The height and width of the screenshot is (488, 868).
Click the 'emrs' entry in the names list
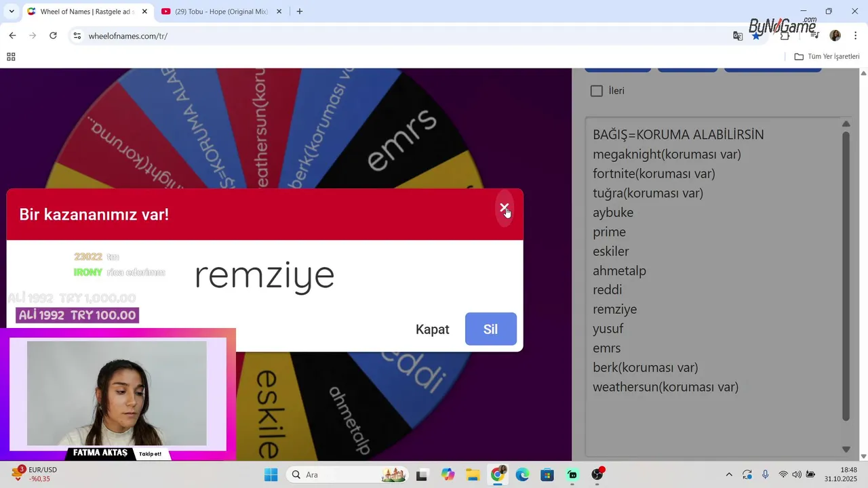click(606, 348)
